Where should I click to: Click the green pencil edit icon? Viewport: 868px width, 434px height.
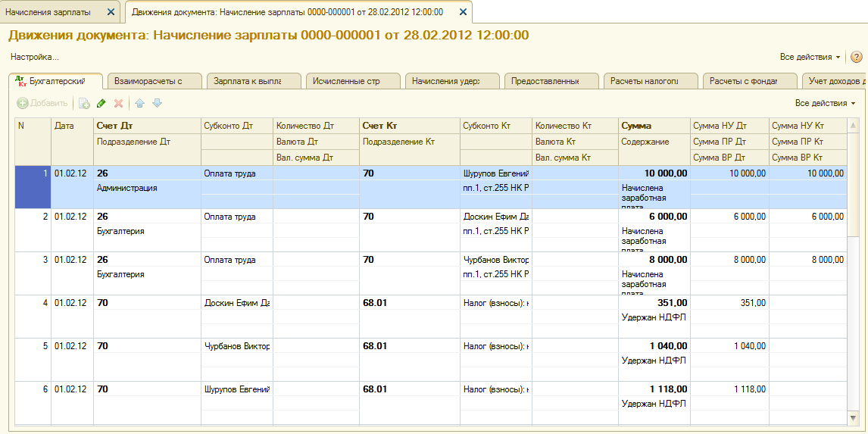101,103
